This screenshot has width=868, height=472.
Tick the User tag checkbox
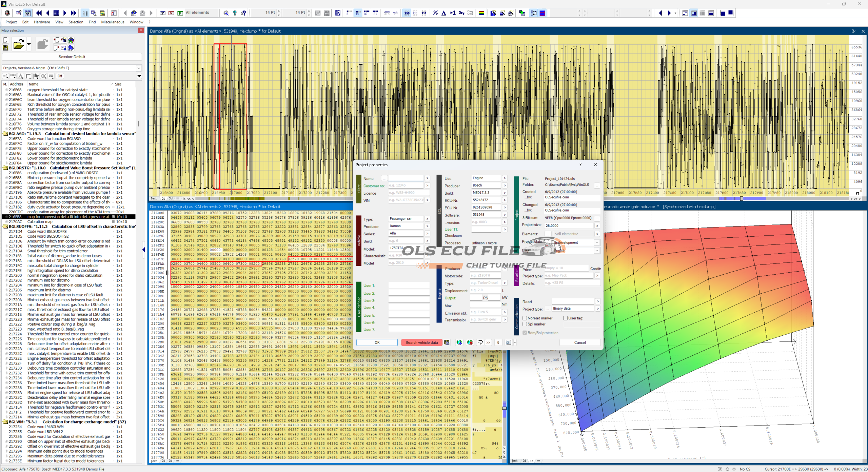tap(565, 318)
